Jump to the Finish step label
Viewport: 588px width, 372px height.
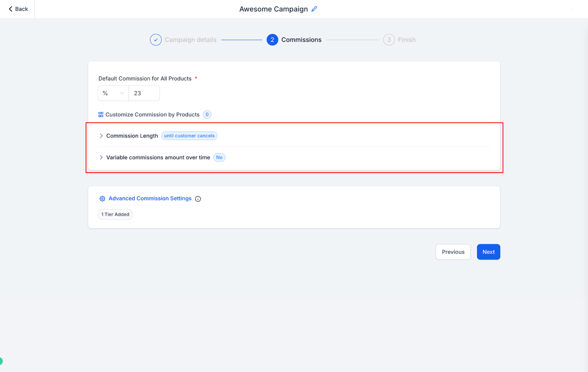click(406, 40)
